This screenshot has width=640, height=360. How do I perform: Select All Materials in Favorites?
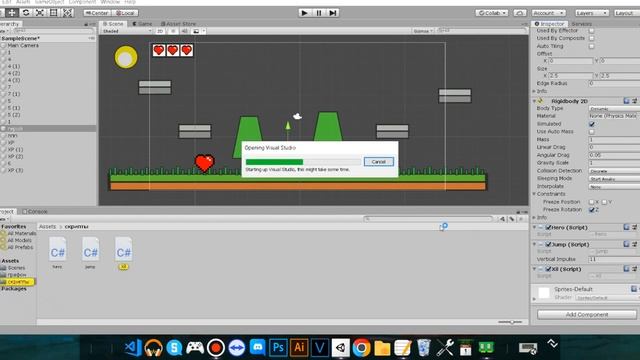click(x=21, y=233)
